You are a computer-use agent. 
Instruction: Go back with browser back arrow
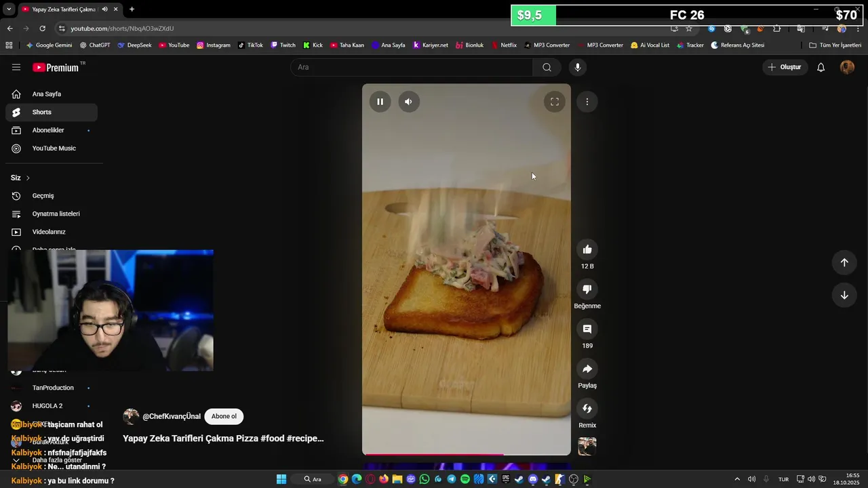click(x=9, y=28)
